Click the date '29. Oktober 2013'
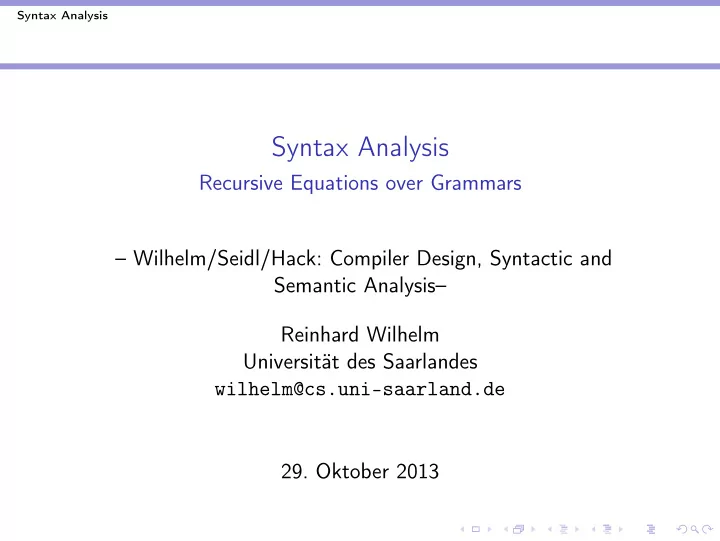Screen dimensions: 720x541 pyautogui.click(x=360, y=472)
